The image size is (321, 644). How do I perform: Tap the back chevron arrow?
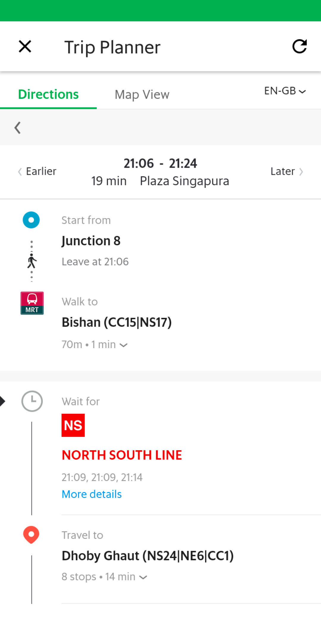click(18, 128)
